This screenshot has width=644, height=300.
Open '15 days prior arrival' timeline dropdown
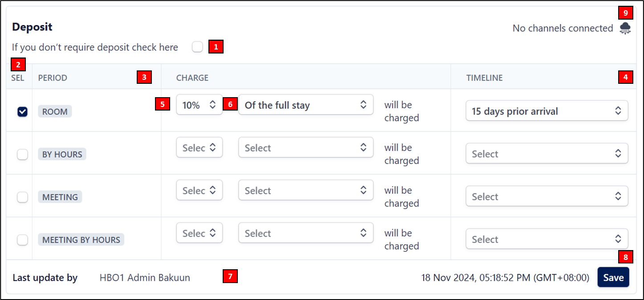[x=546, y=111]
